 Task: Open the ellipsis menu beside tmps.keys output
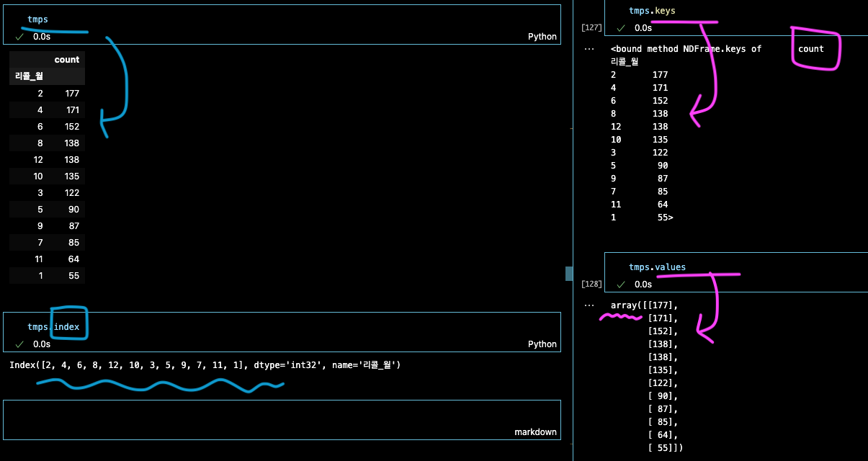pos(589,49)
